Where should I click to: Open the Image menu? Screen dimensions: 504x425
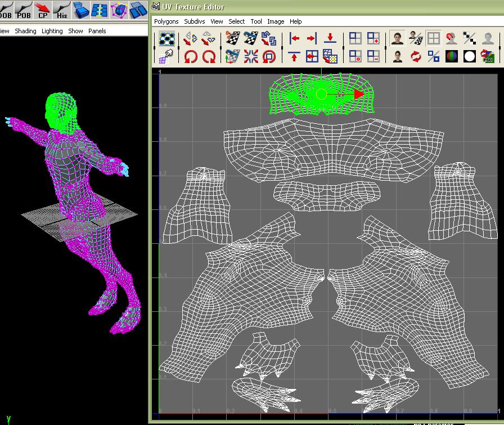pyautogui.click(x=276, y=21)
